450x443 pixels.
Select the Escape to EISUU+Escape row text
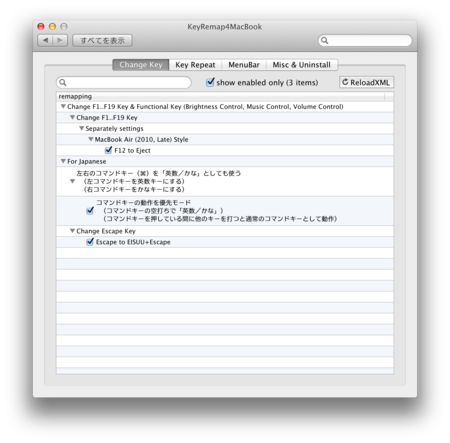133,242
